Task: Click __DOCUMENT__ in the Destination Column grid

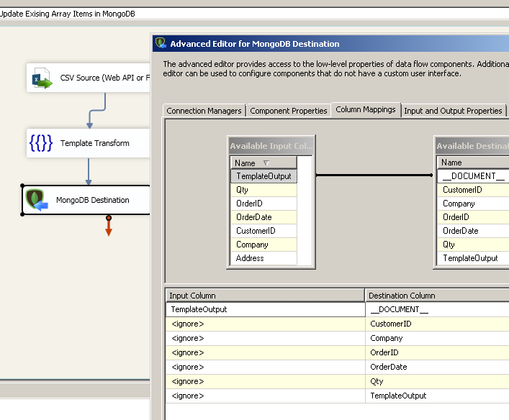Action: pyautogui.click(x=437, y=309)
